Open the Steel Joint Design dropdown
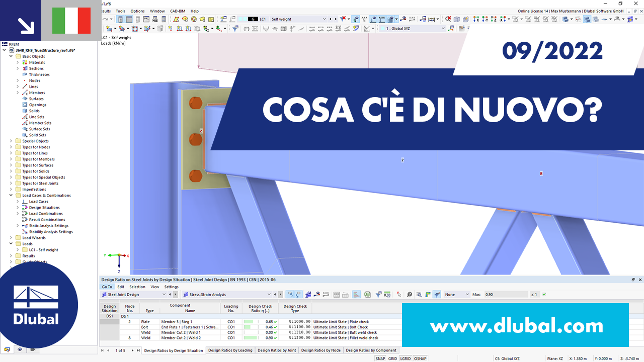 [164, 295]
